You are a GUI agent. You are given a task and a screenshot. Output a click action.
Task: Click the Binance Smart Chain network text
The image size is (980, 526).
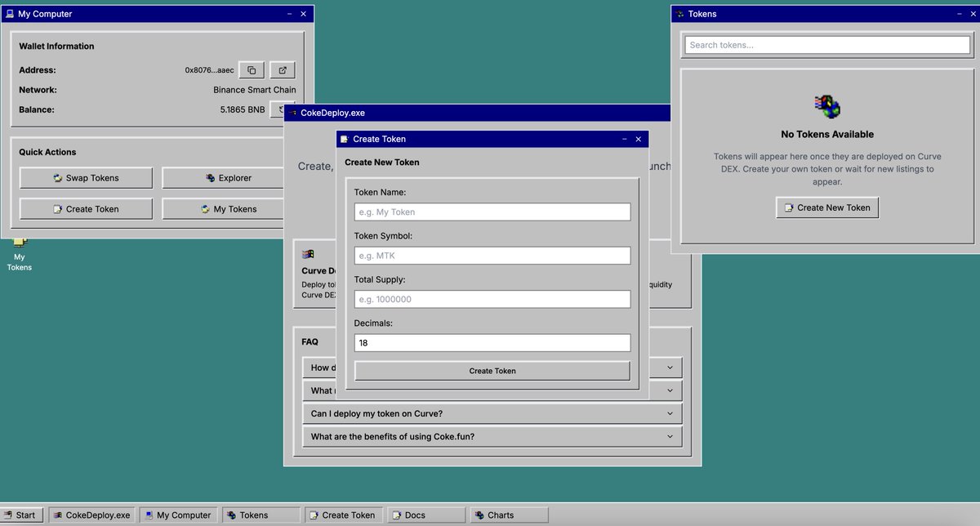[x=255, y=90]
